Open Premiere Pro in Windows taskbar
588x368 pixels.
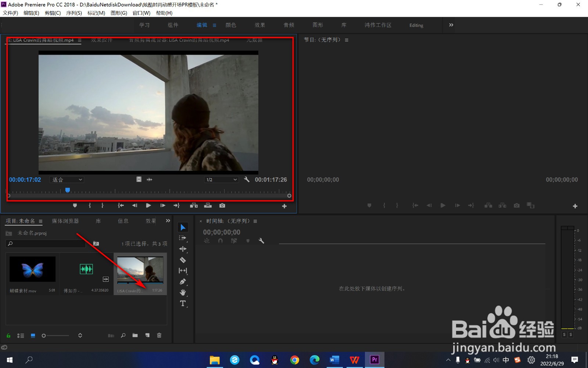coord(374,360)
